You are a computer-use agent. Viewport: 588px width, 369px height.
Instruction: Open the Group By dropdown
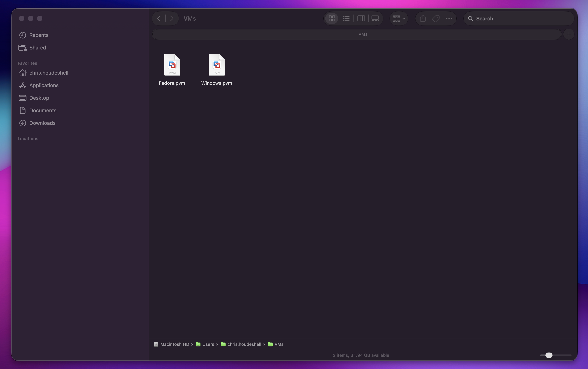click(x=399, y=18)
